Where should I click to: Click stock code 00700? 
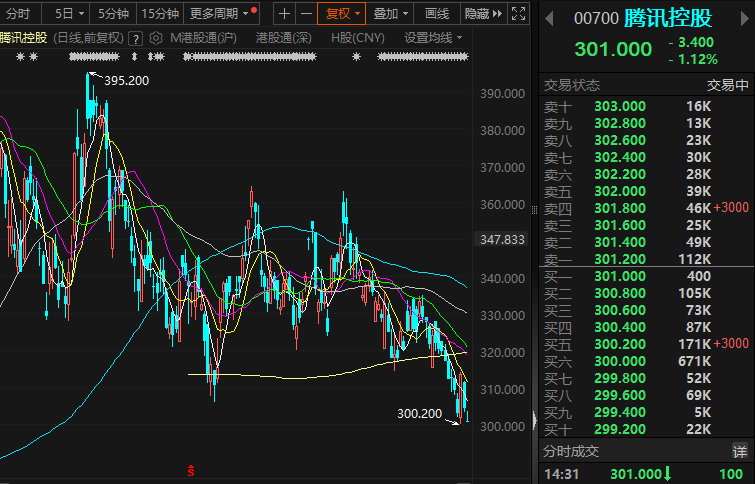pyautogui.click(x=596, y=19)
